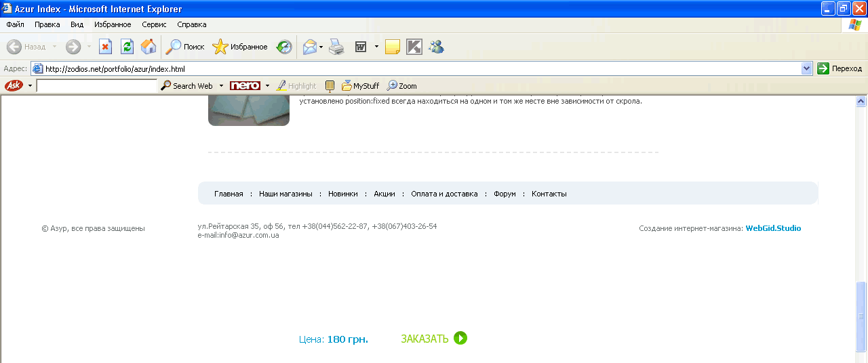The width and height of the screenshot is (868, 363).
Task: Refresh the page with green arrows icon
Action: pos(127,47)
